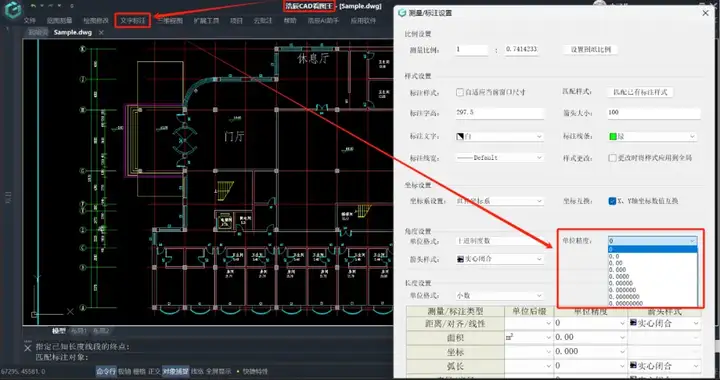Open the green 标注线条 color dropdown
720x380 pixels.
(x=652, y=136)
